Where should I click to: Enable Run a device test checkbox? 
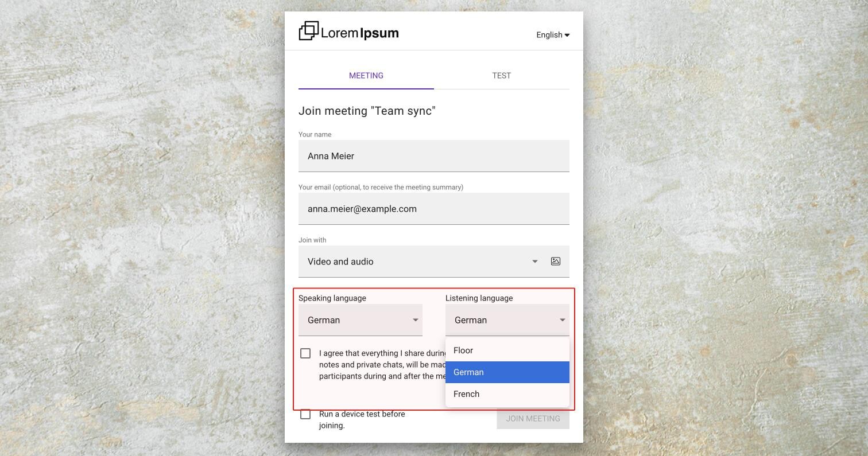[x=305, y=414]
